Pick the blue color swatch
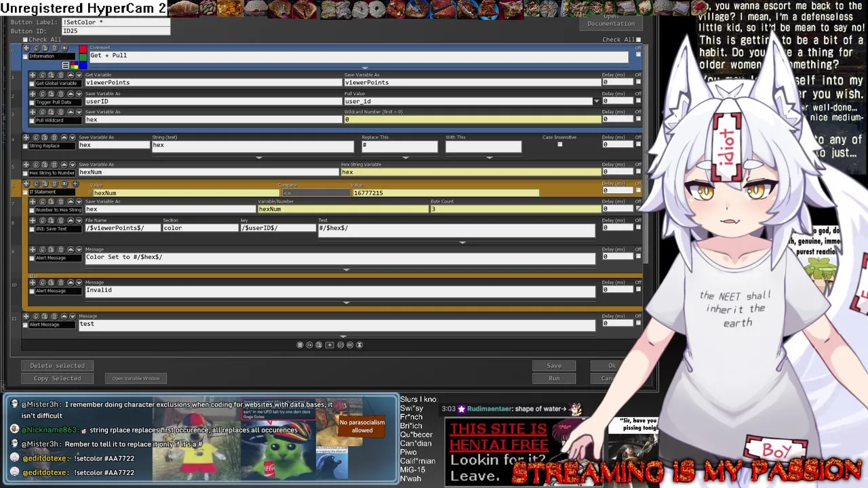The image size is (868, 488). [83, 65]
